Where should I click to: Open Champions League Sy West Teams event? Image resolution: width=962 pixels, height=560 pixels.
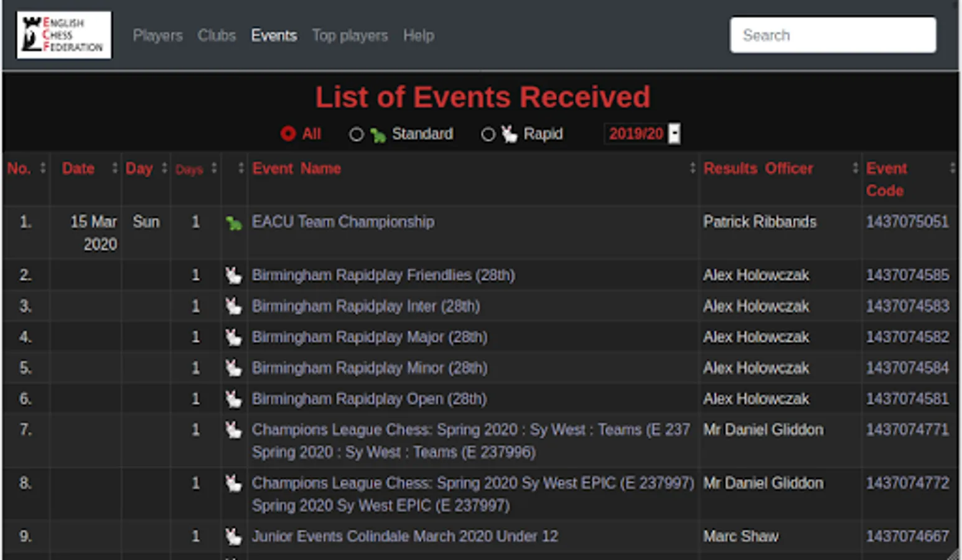[471, 441]
